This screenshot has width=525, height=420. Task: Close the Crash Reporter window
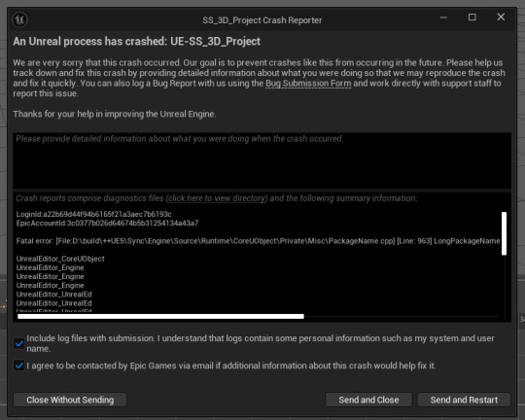click(501, 17)
